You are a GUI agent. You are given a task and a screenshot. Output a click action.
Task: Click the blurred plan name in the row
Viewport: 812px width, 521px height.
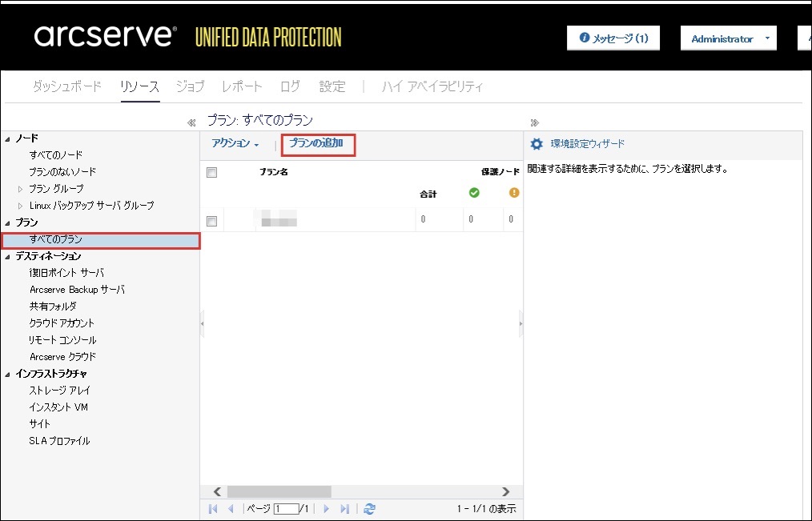[279, 218]
